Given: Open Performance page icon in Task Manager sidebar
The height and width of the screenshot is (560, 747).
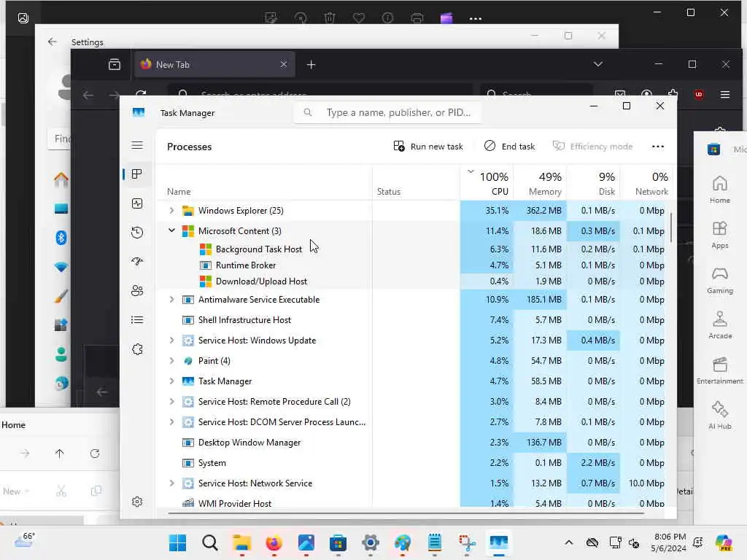Looking at the screenshot, I should pos(137,204).
